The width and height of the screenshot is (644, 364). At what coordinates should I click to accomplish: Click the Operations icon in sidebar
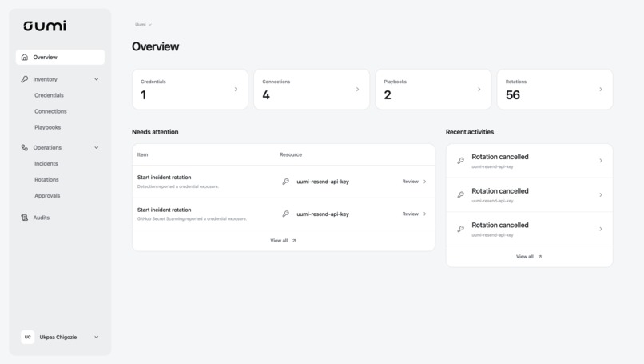coord(25,147)
